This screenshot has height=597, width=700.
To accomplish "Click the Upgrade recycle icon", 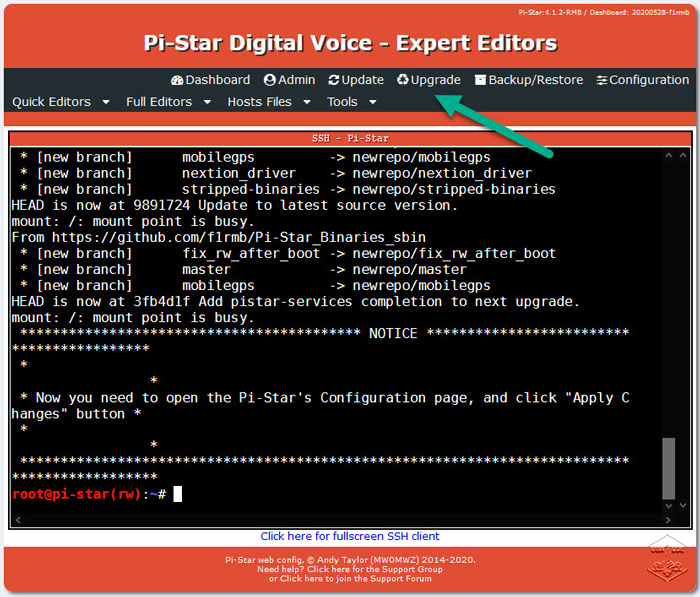I will coord(403,79).
